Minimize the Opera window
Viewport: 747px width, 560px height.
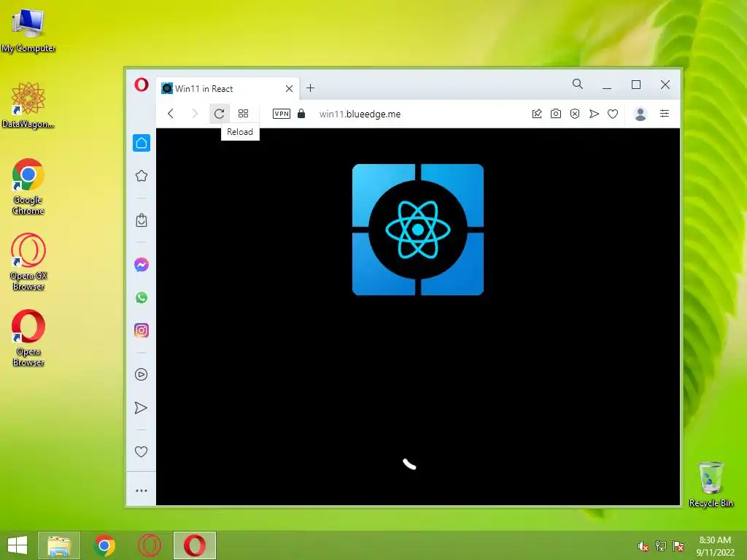[x=606, y=85]
